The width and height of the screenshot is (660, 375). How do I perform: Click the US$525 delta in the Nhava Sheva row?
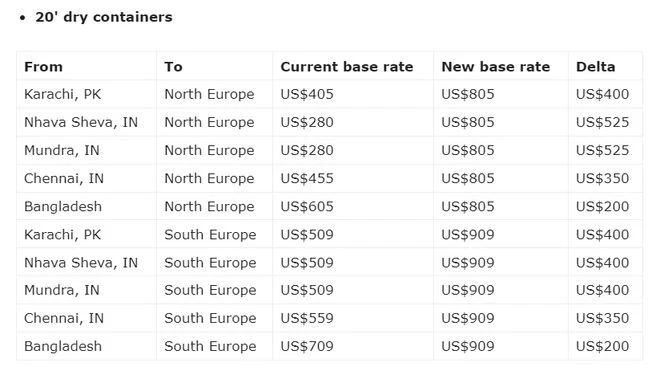point(602,122)
